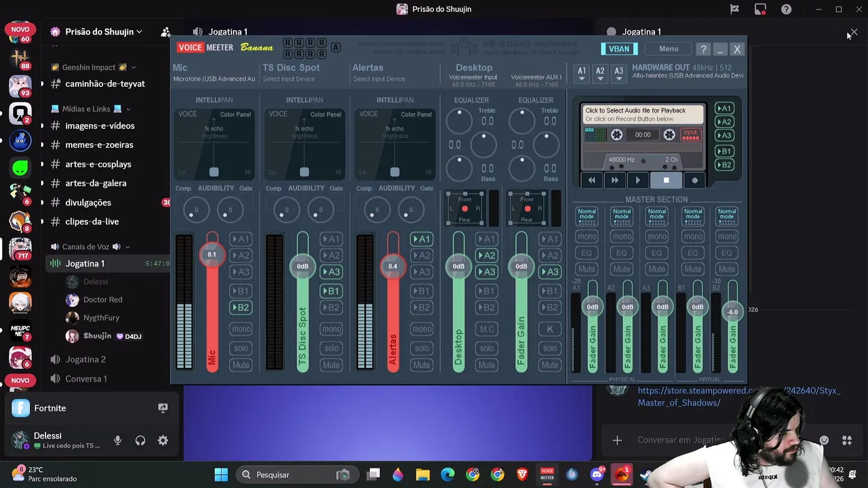Open Voicemeeter Menu button
The width and height of the screenshot is (868, 488).
click(669, 49)
